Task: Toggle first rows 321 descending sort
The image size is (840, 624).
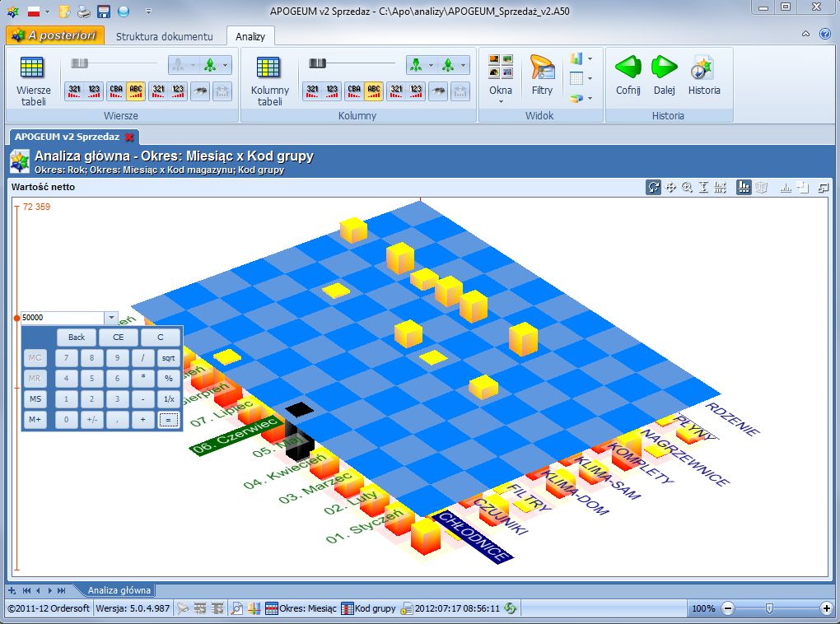Action: pos(74,91)
